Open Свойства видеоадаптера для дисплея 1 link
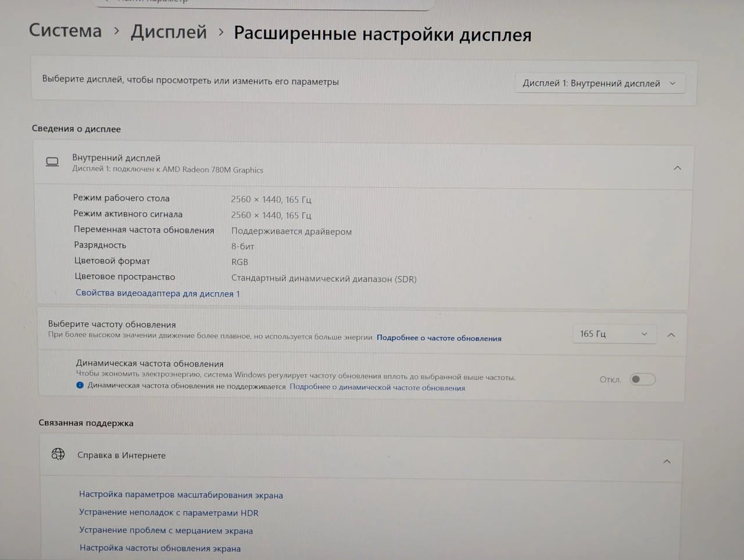Image resolution: width=744 pixels, height=560 pixels. [x=158, y=293]
